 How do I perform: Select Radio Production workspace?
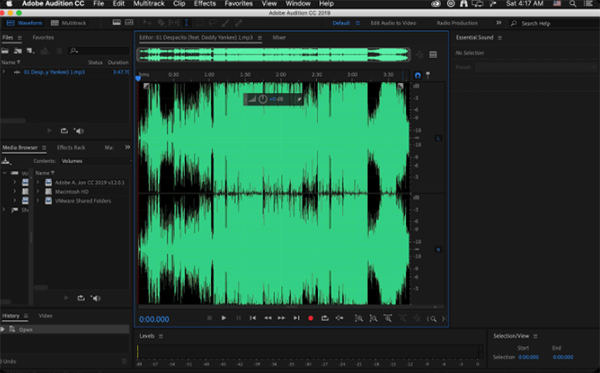pos(457,23)
